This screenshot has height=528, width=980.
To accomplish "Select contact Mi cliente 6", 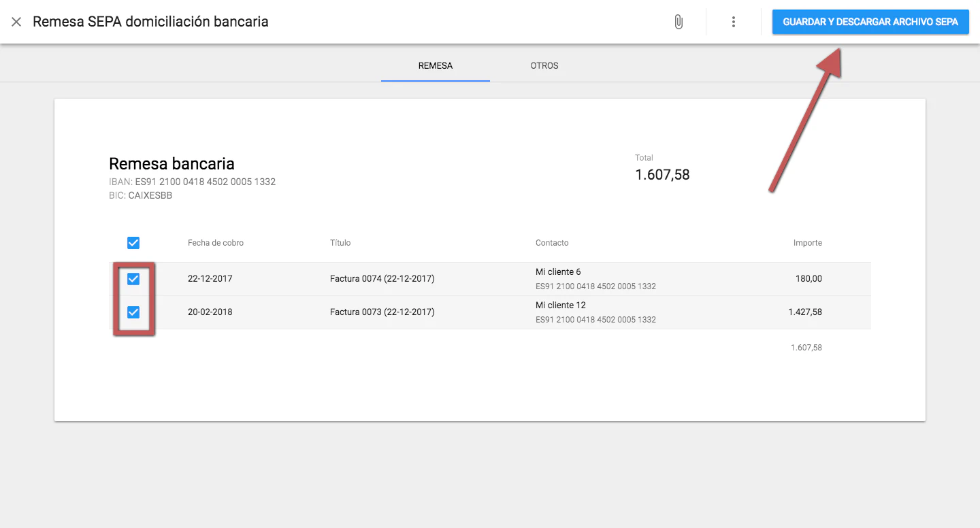I will click(558, 271).
